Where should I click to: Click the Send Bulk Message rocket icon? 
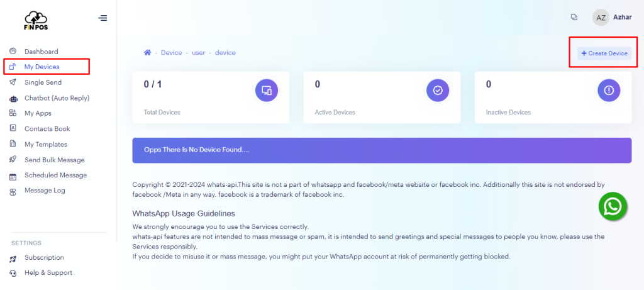coord(13,160)
